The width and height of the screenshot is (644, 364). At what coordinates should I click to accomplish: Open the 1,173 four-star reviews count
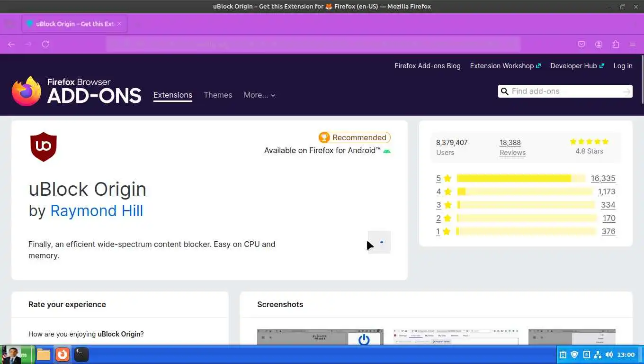[607, 192]
